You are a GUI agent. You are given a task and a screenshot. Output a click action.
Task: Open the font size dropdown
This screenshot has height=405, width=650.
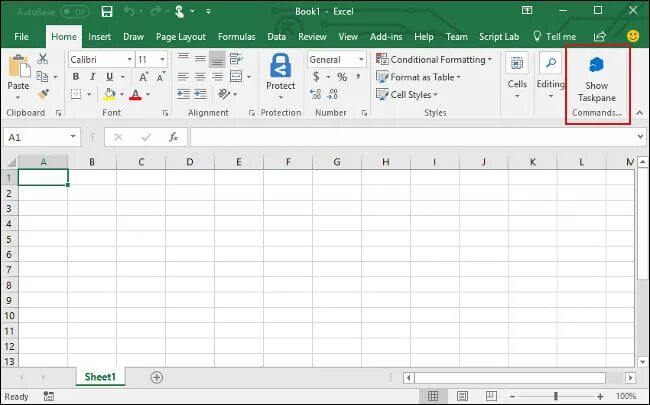(x=162, y=60)
